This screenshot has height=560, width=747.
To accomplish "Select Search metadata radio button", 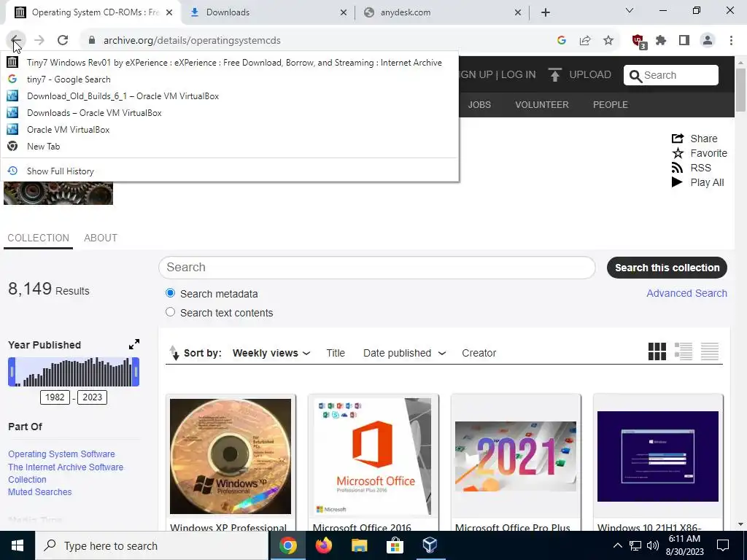I will point(170,293).
